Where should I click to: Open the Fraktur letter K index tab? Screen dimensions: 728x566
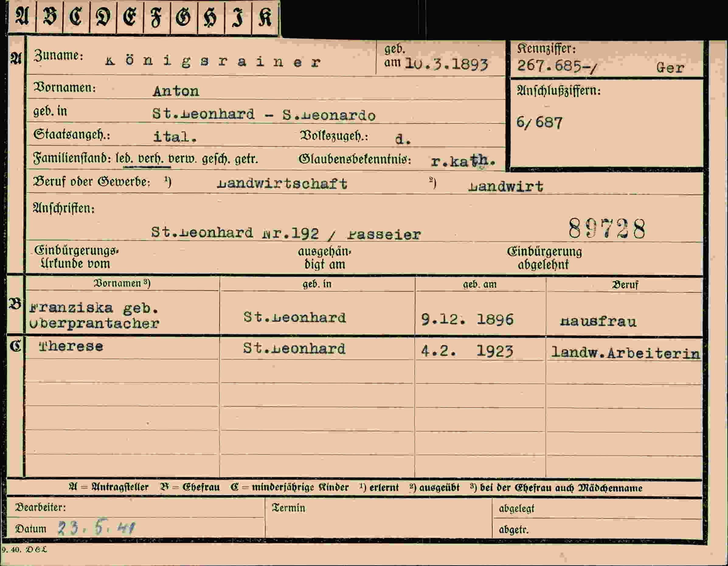(x=265, y=17)
